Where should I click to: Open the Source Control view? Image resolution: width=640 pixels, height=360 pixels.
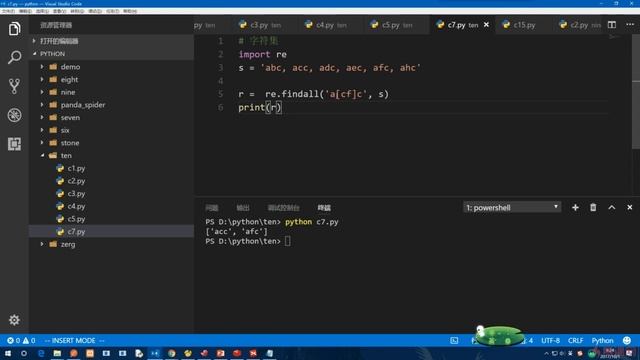click(x=14, y=86)
